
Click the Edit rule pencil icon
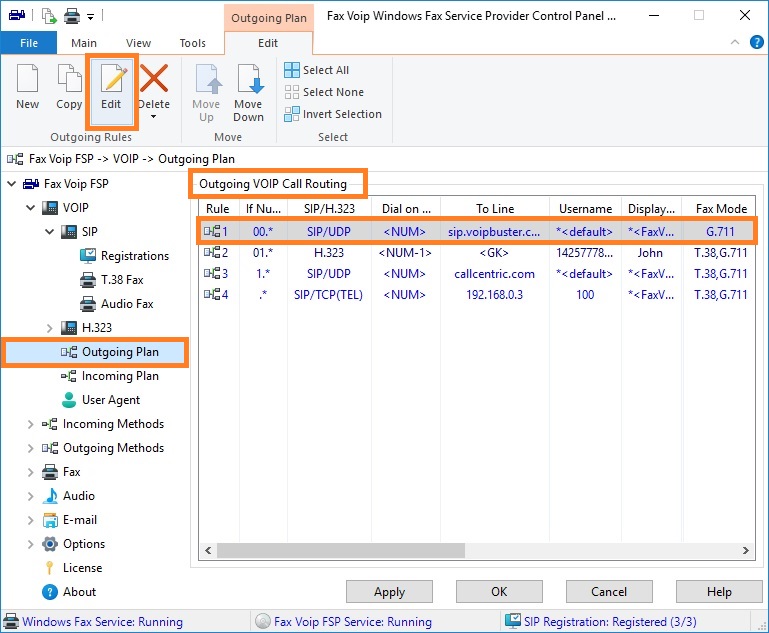coord(112,78)
